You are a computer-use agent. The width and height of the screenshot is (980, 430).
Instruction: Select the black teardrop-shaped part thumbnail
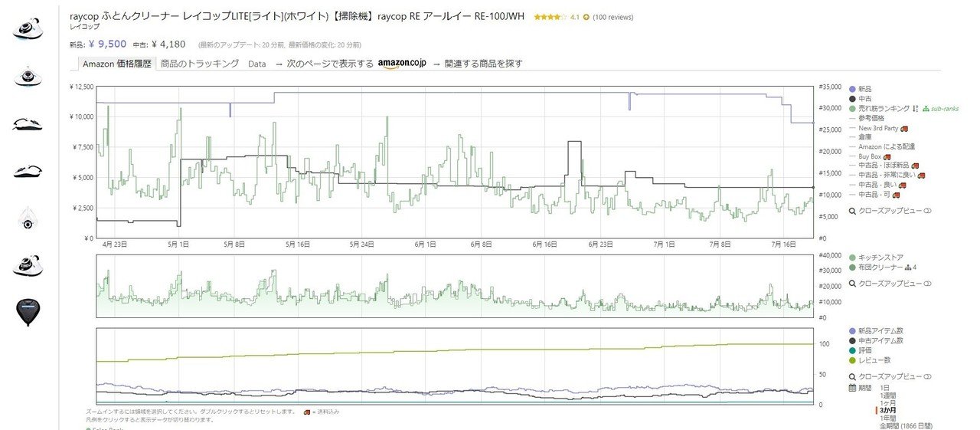pos(28,313)
